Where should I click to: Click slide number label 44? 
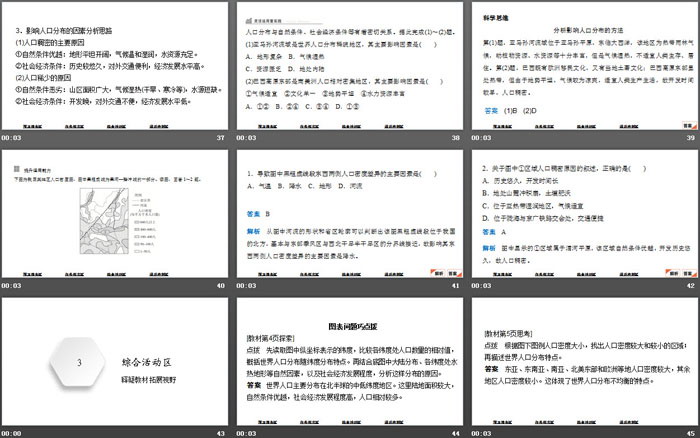[x=455, y=433]
